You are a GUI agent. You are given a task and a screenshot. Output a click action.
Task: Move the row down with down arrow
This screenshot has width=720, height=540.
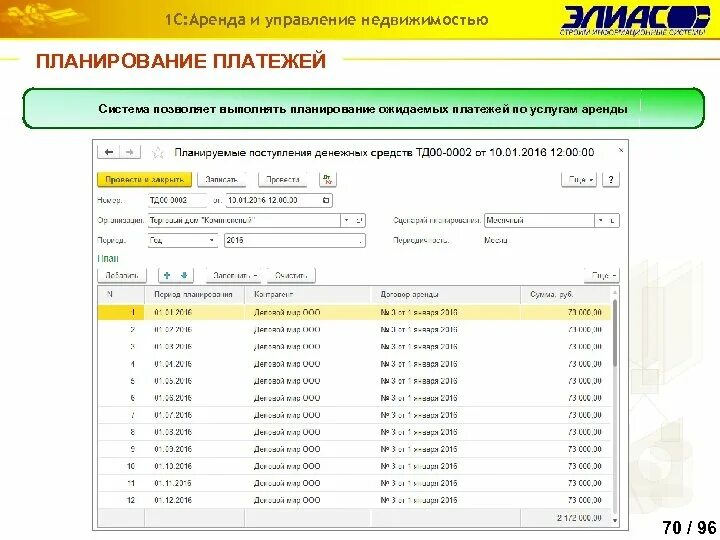tap(184, 276)
